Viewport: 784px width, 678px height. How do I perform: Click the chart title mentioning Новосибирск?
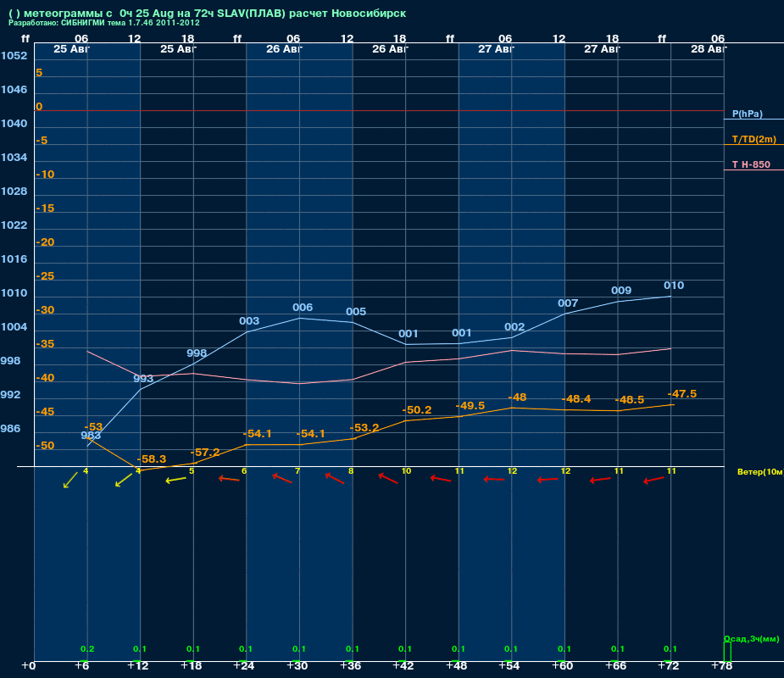click(208, 14)
